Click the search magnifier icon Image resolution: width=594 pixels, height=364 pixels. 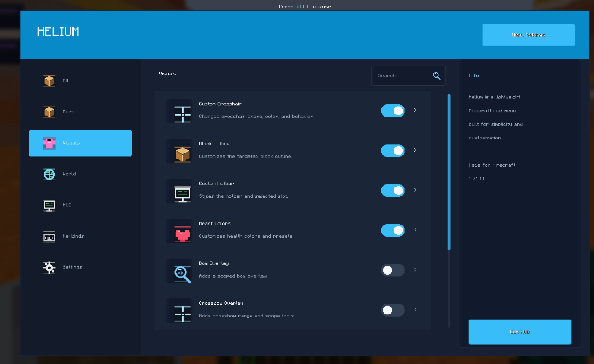click(437, 76)
